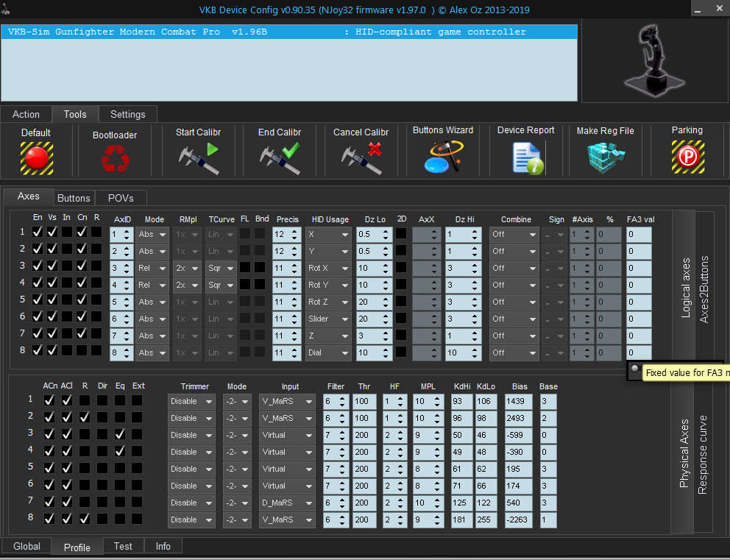This screenshot has width=730, height=560.
Task: Click the Default red button icon
Action: click(35, 157)
